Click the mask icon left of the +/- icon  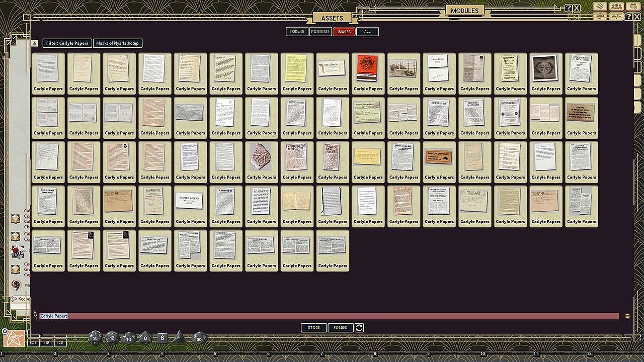click(x=600, y=17)
